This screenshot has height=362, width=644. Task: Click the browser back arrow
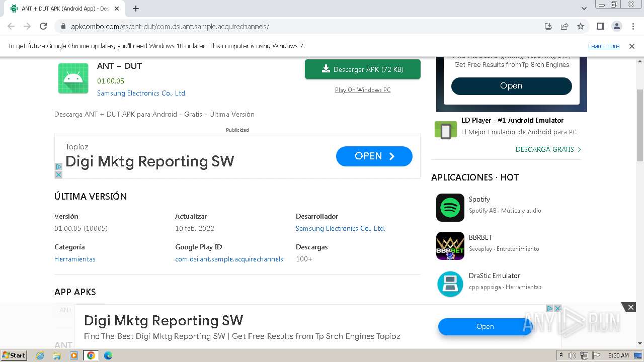11,26
